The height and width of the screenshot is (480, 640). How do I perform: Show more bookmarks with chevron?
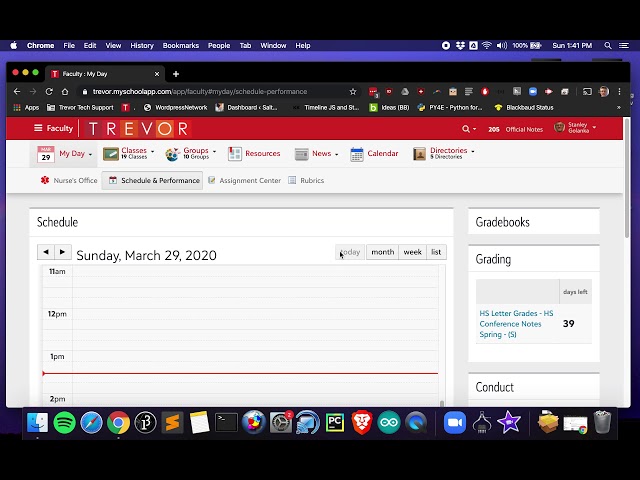point(619,107)
